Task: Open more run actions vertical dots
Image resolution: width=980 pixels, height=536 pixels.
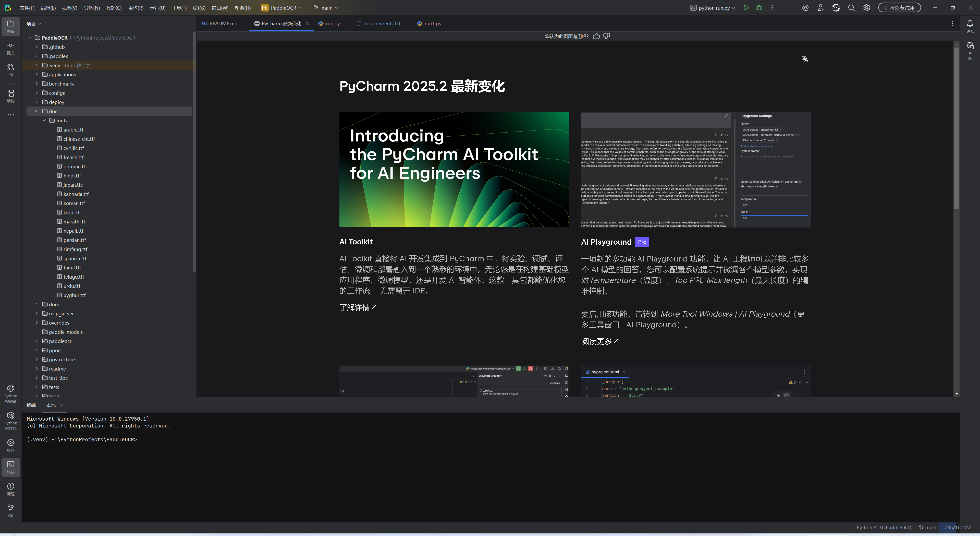Action: [772, 8]
